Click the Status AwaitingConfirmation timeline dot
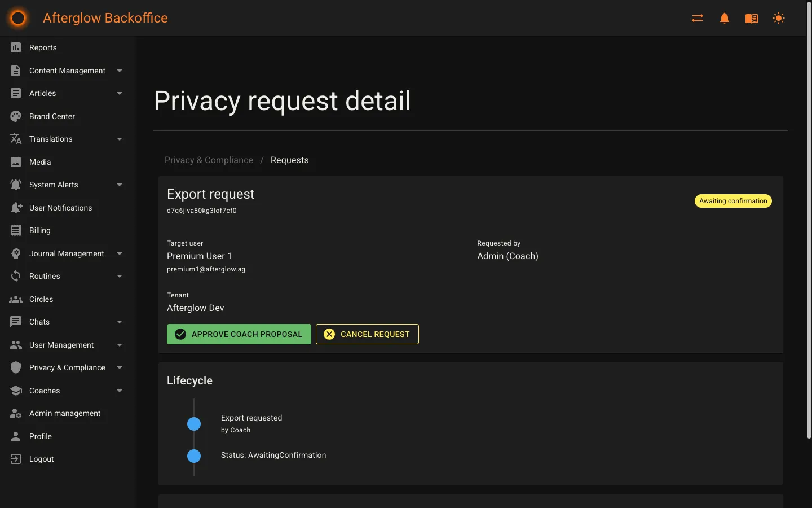The image size is (812, 508). pyautogui.click(x=194, y=456)
